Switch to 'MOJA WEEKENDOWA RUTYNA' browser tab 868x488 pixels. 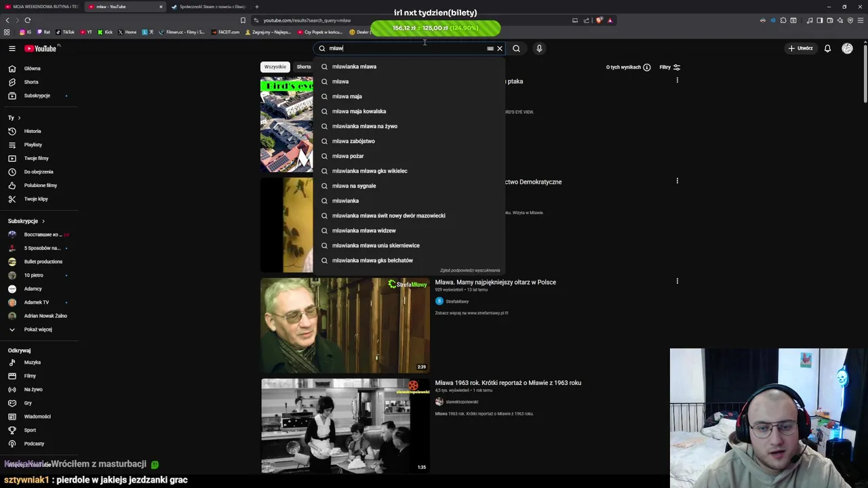(x=41, y=7)
